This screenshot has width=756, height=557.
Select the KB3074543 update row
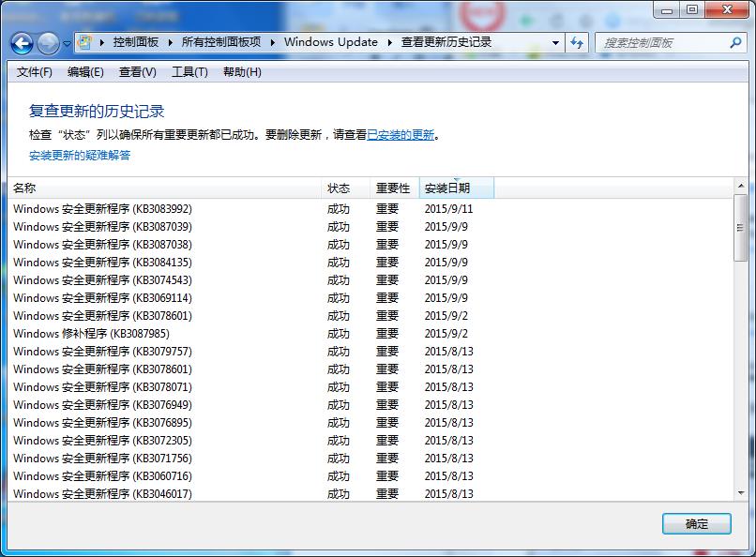(370, 280)
